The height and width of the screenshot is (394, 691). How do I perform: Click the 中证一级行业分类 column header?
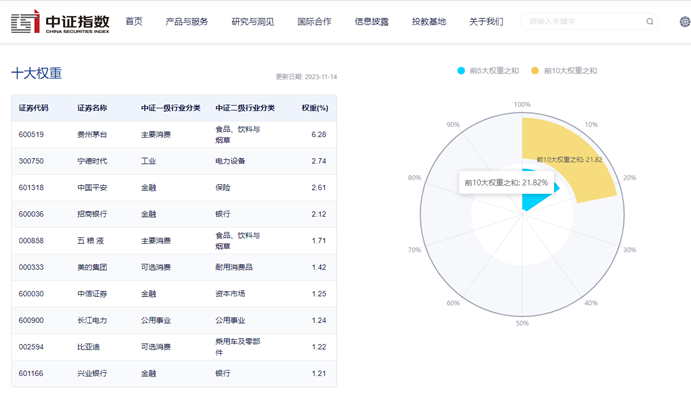[171, 108]
